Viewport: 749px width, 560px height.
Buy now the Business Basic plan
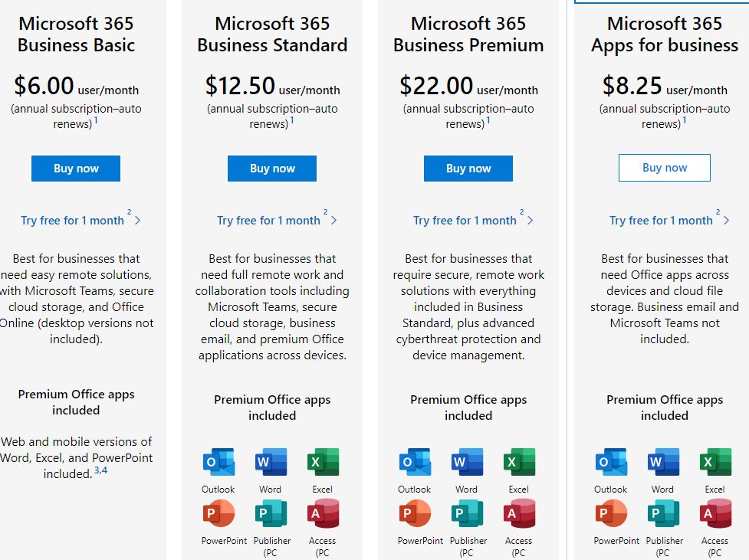[x=76, y=169]
